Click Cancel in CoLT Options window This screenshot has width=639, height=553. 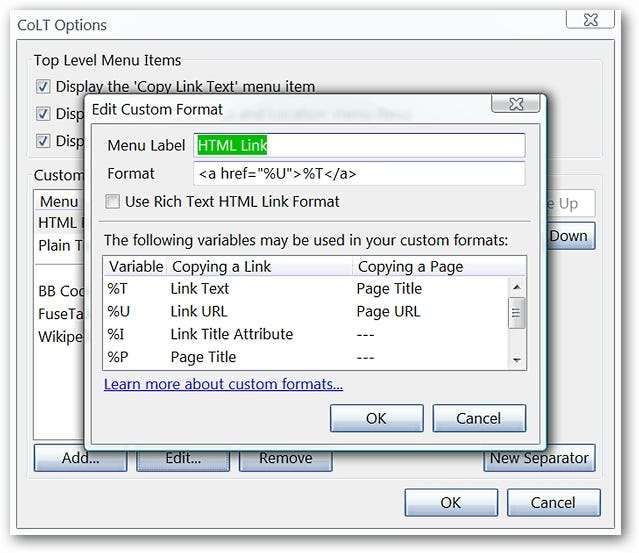(553, 503)
